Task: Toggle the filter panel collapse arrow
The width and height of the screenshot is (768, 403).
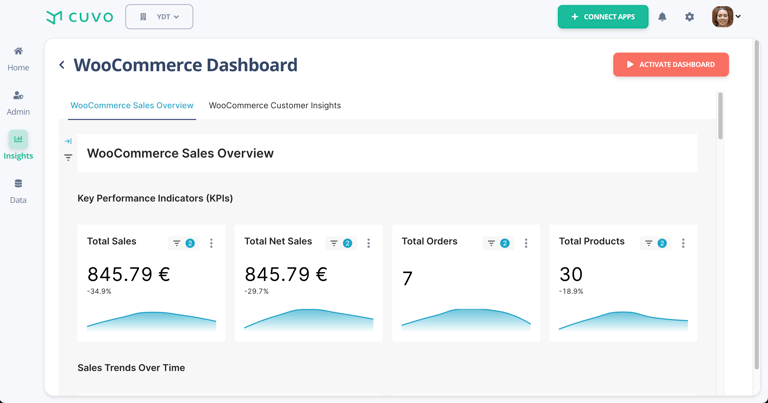Action: [68, 141]
